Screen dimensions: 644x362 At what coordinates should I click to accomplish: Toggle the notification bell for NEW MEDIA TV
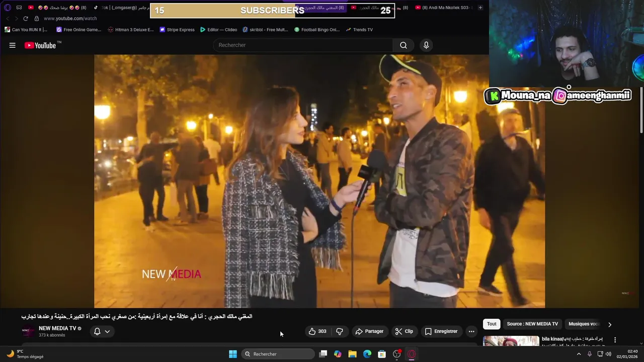click(98, 331)
